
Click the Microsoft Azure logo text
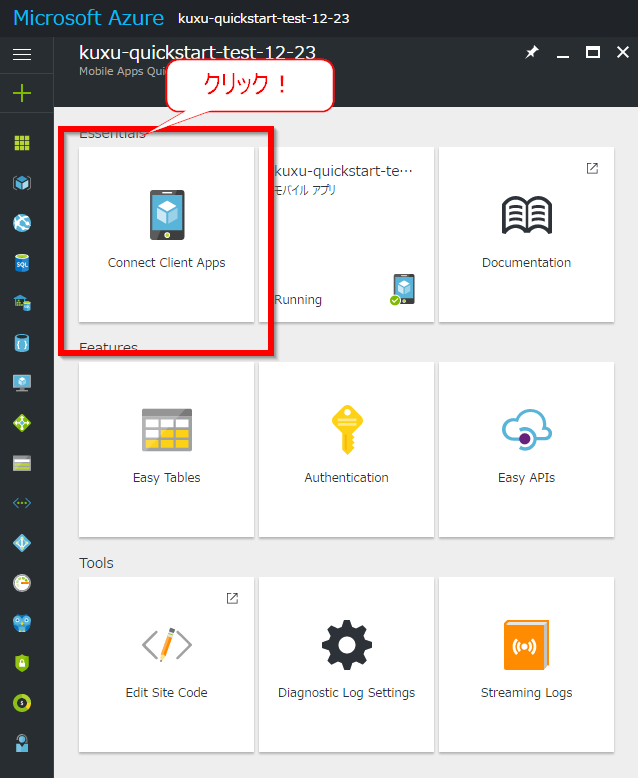[88, 18]
